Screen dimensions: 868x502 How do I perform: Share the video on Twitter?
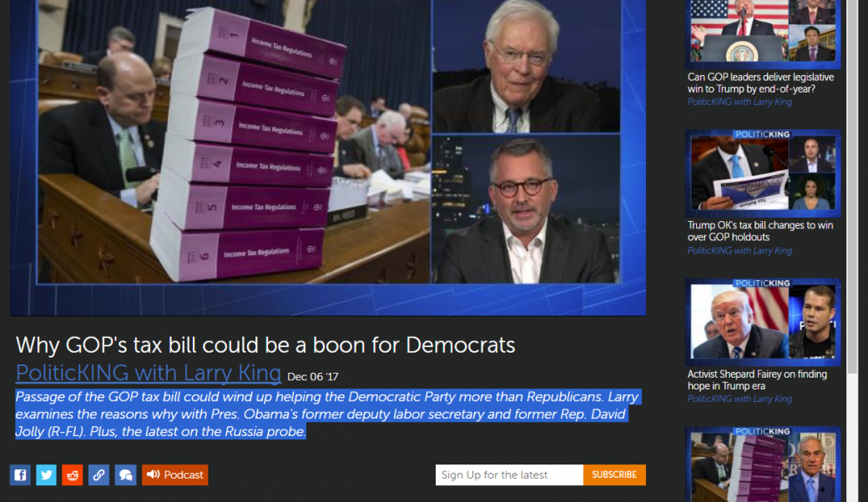click(x=47, y=475)
